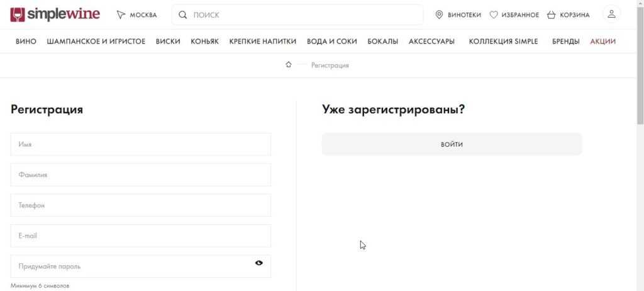Open the Вино menu category
Viewport: 644px width, 291px height.
24,42
